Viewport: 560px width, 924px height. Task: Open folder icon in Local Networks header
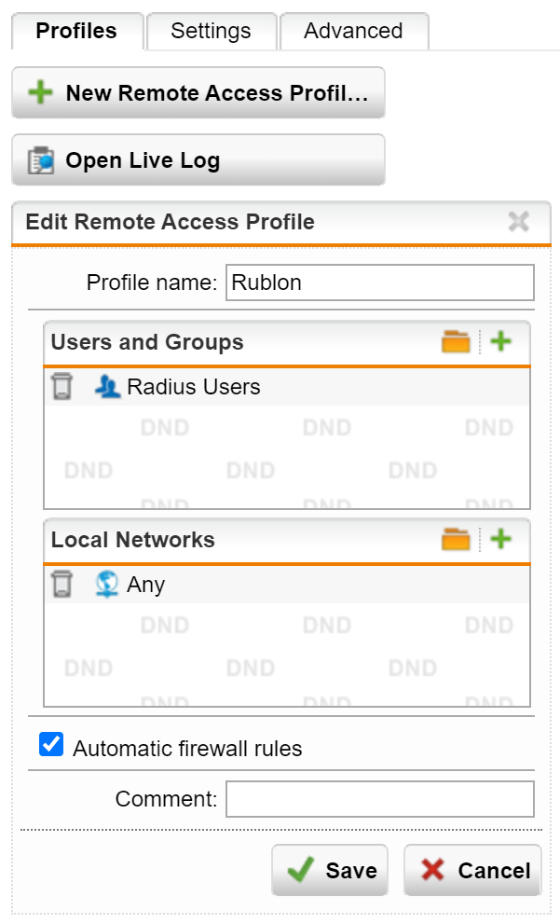pos(456,539)
